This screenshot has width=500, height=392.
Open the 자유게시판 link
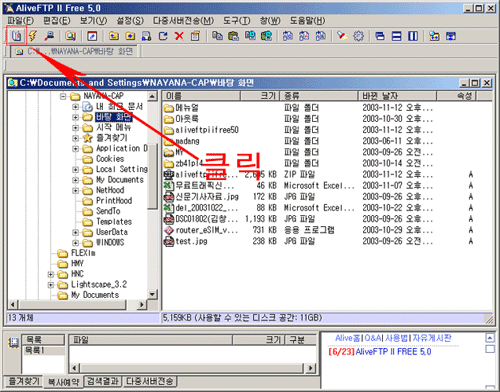[432, 338]
